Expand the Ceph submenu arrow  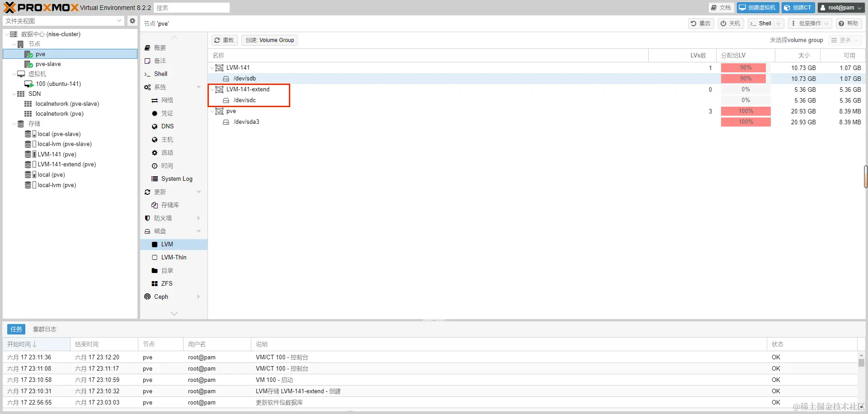pos(198,297)
